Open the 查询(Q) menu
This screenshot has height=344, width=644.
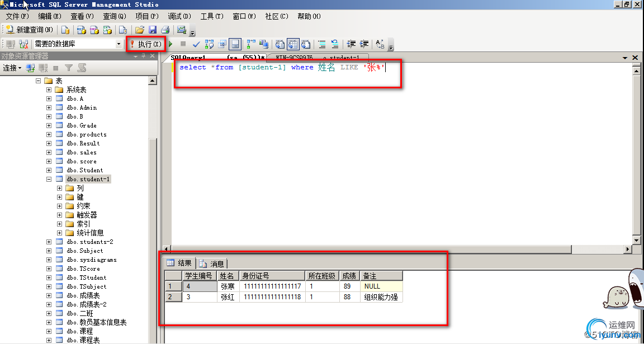[x=115, y=16]
